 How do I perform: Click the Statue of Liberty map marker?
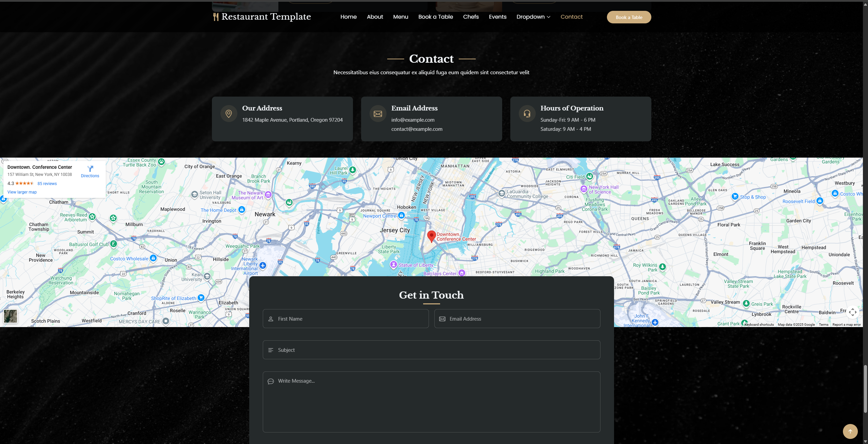click(x=393, y=264)
